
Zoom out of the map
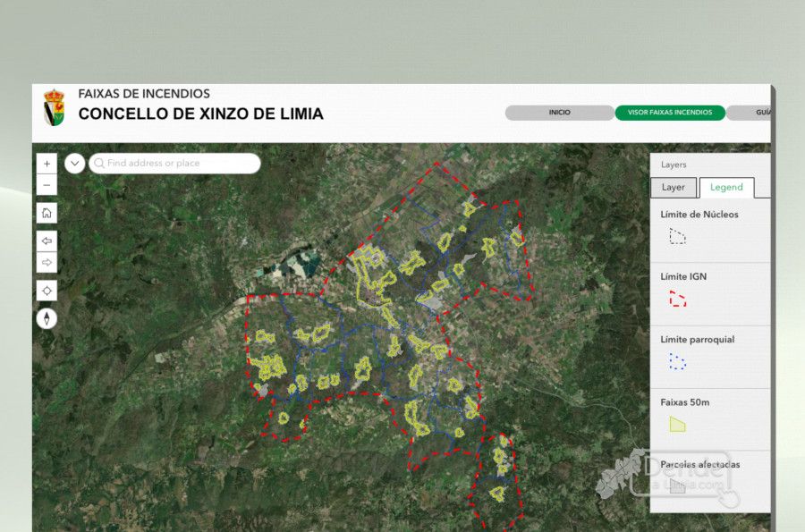pos(47,185)
